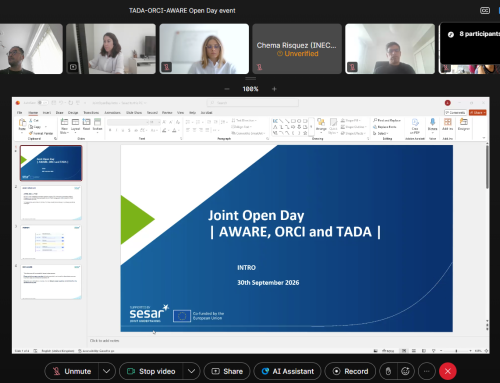Stop video in the meeting controls
500x383 pixels.
coord(151,371)
